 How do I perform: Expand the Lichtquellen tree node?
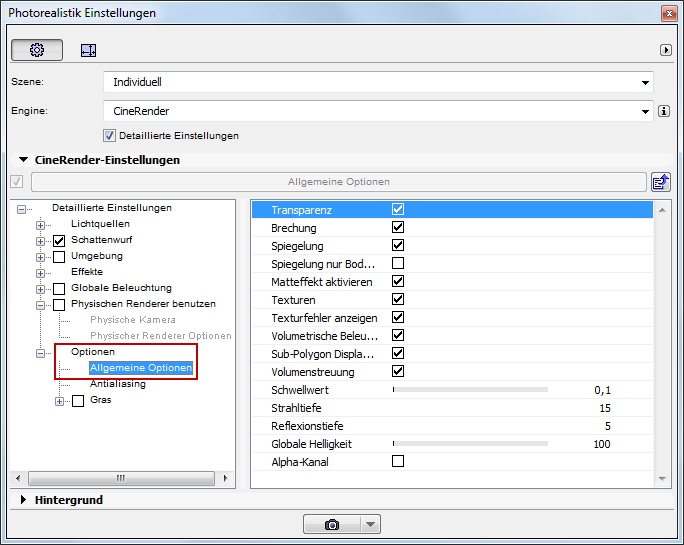point(40,225)
